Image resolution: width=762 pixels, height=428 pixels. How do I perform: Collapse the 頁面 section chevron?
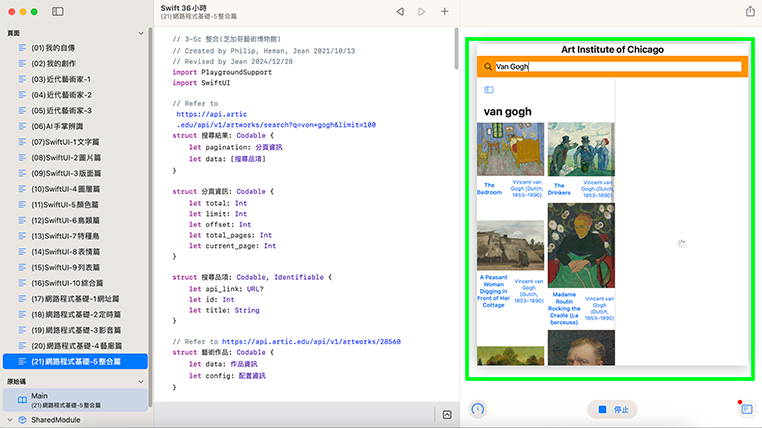point(141,33)
